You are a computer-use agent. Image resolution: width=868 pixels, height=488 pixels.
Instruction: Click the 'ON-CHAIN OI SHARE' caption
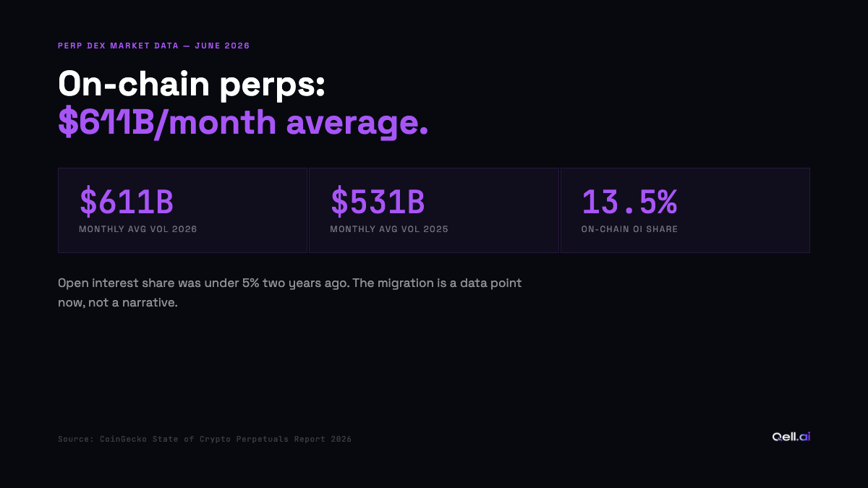629,229
